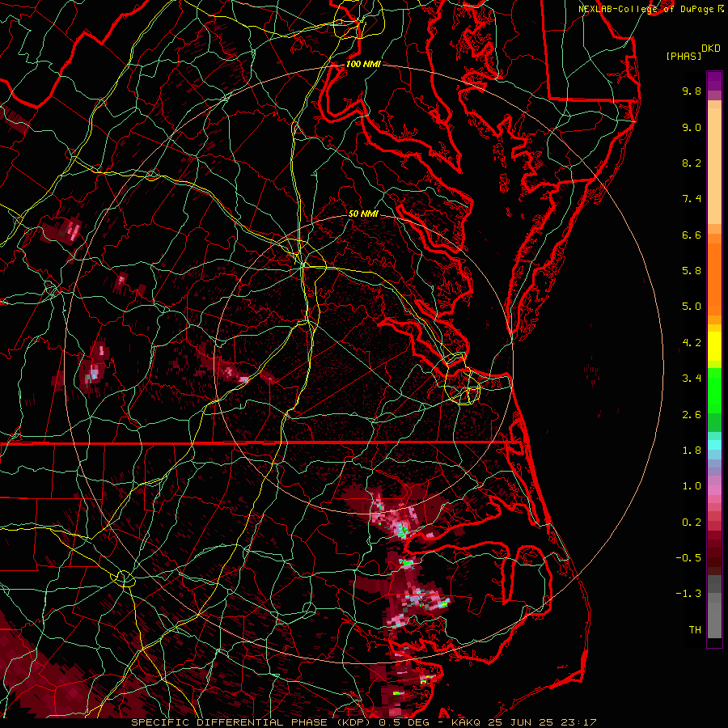Click the DKD label above the color scale

point(710,49)
